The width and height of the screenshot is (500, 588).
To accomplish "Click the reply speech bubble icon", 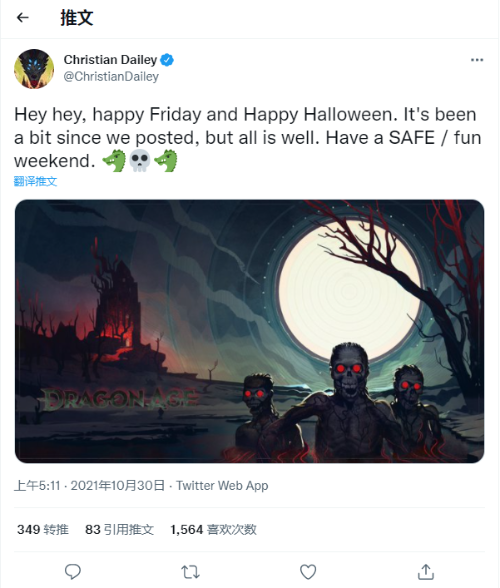I will click(73, 572).
